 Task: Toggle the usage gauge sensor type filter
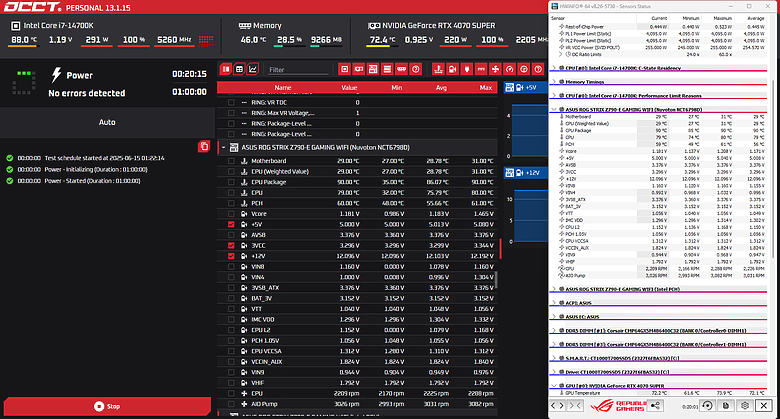509,69
